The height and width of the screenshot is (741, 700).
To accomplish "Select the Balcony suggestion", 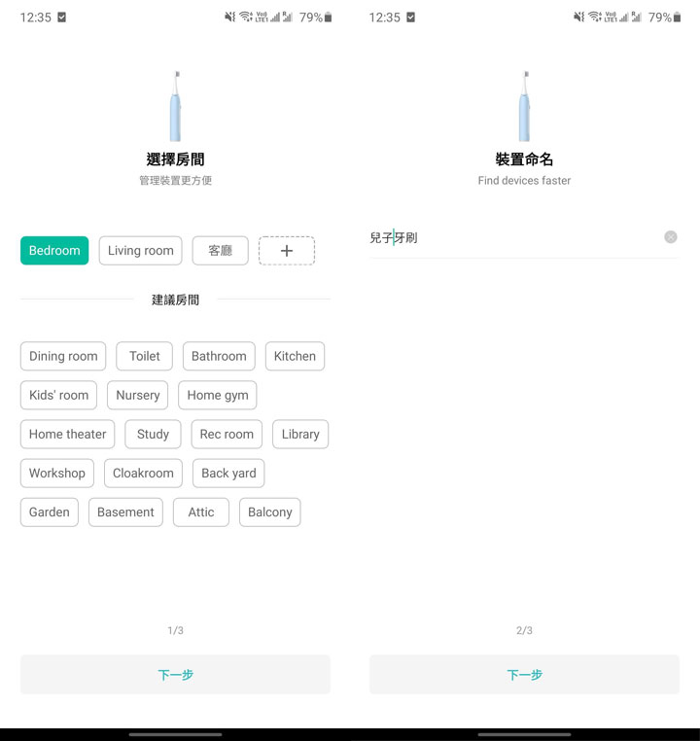I will pos(269,512).
